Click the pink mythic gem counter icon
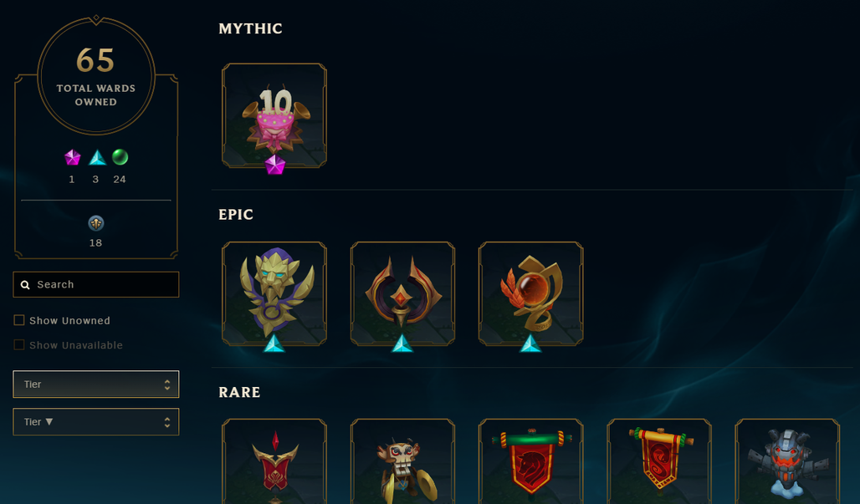Image resolution: width=860 pixels, height=504 pixels. [x=73, y=158]
